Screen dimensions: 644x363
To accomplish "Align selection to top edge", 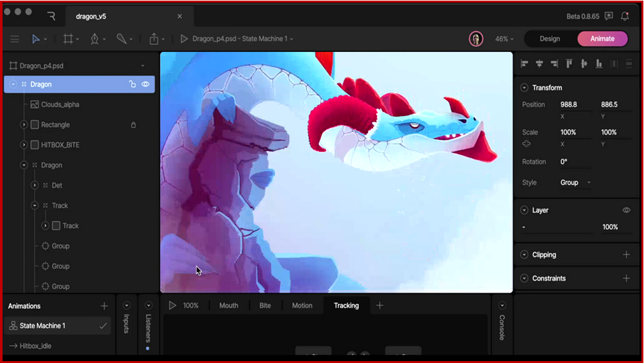I will pos(569,63).
